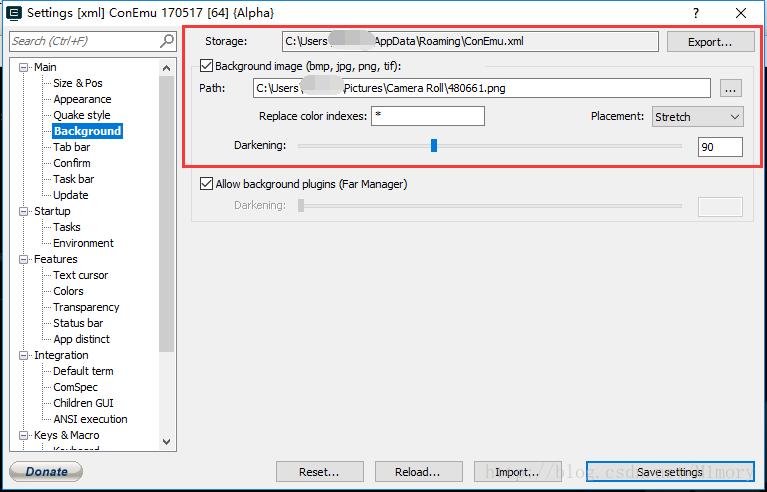
Task: Open the Tasks settings page
Action: click(x=67, y=227)
